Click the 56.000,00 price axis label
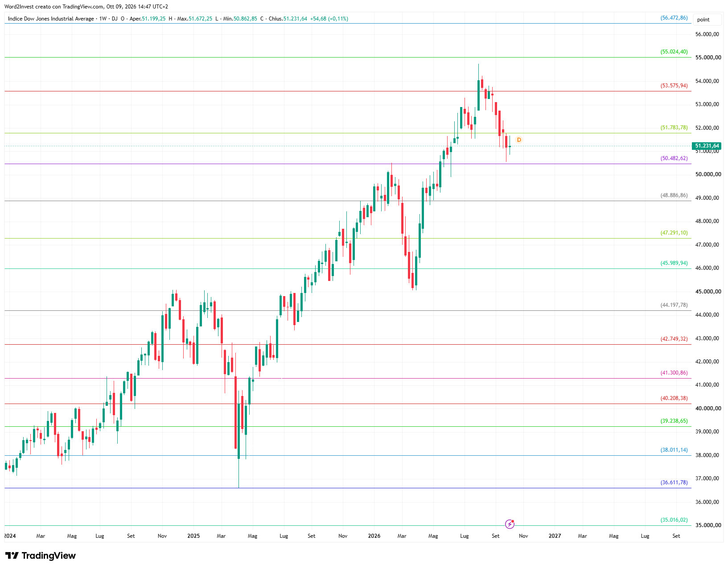This screenshot has height=569, width=728. click(707, 34)
